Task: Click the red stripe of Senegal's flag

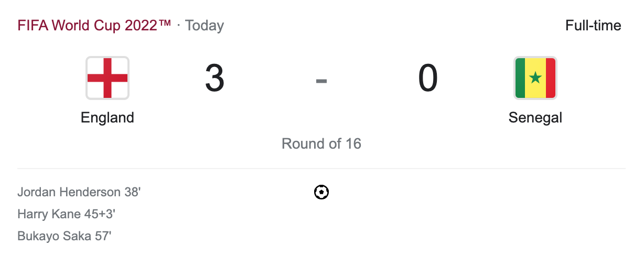Action: point(550,79)
